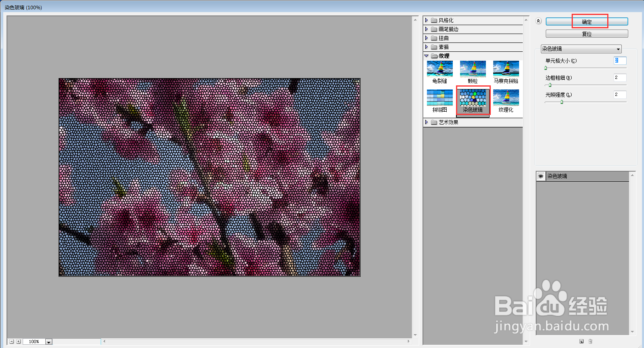Image resolution: width=644 pixels, height=348 pixels.
Task: Click the zoom in plus icon
Action: click(18, 342)
